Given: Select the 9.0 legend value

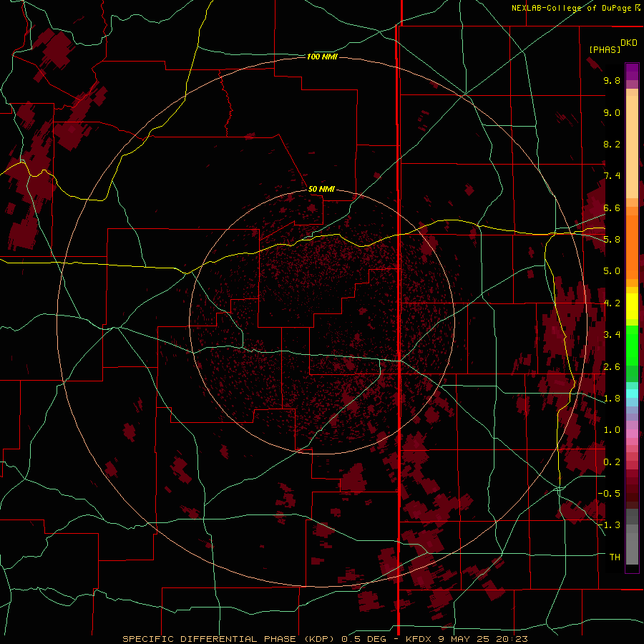Looking at the screenshot, I should click(612, 112).
